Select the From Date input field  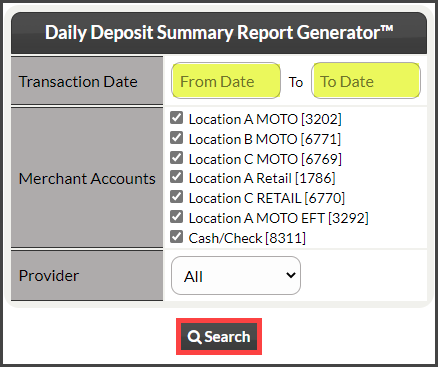coord(226,80)
